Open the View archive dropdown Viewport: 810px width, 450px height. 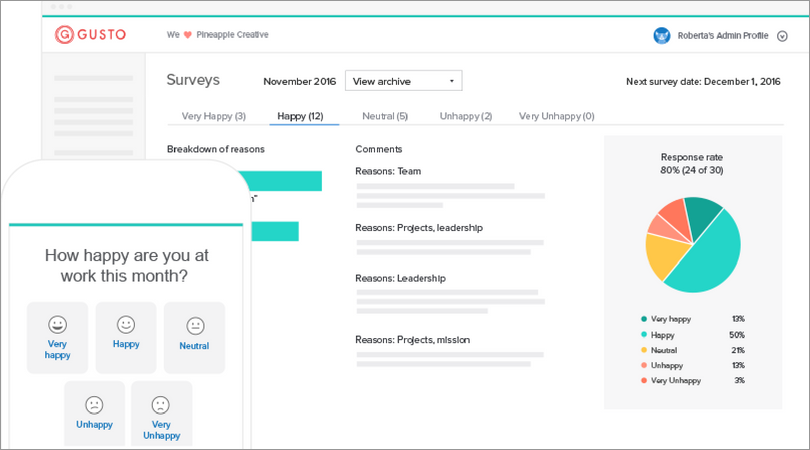pyautogui.click(x=403, y=81)
